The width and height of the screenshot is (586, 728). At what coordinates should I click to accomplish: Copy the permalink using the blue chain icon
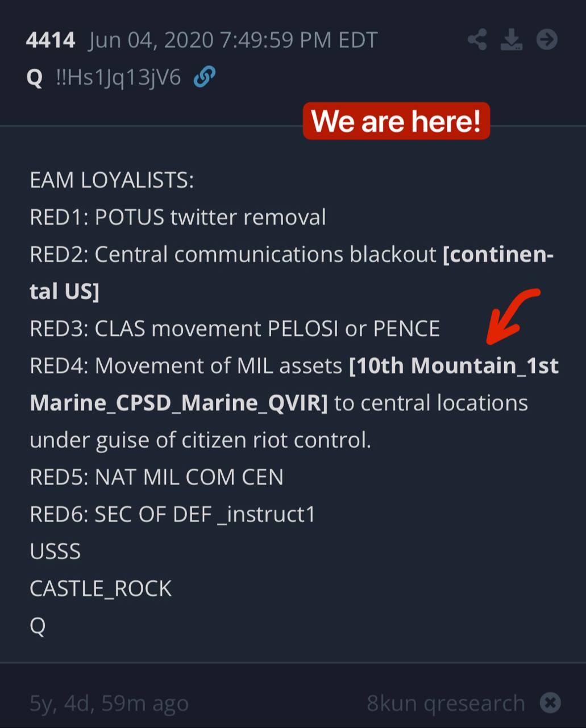[x=205, y=76]
